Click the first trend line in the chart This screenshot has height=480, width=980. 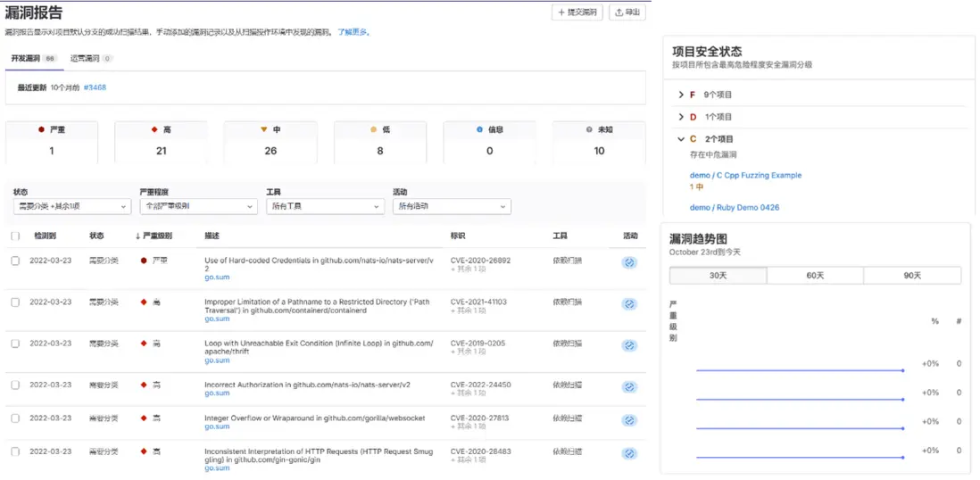coord(800,370)
